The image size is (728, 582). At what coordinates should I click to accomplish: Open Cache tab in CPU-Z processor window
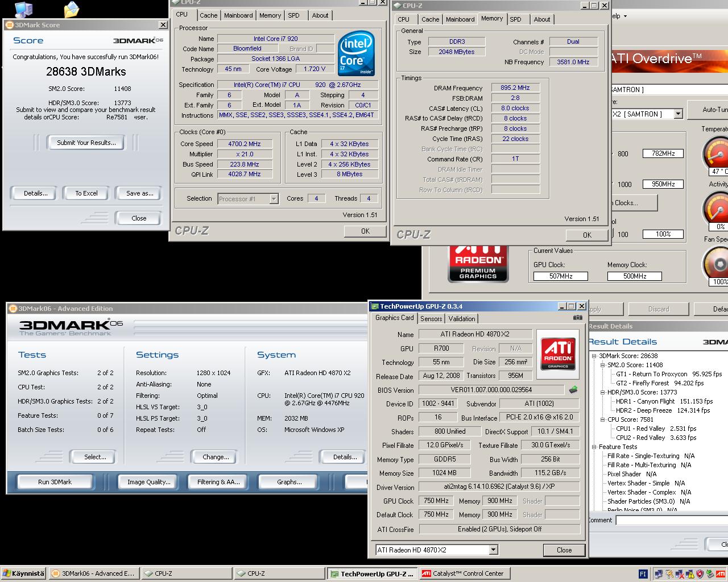click(x=208, y=15)
